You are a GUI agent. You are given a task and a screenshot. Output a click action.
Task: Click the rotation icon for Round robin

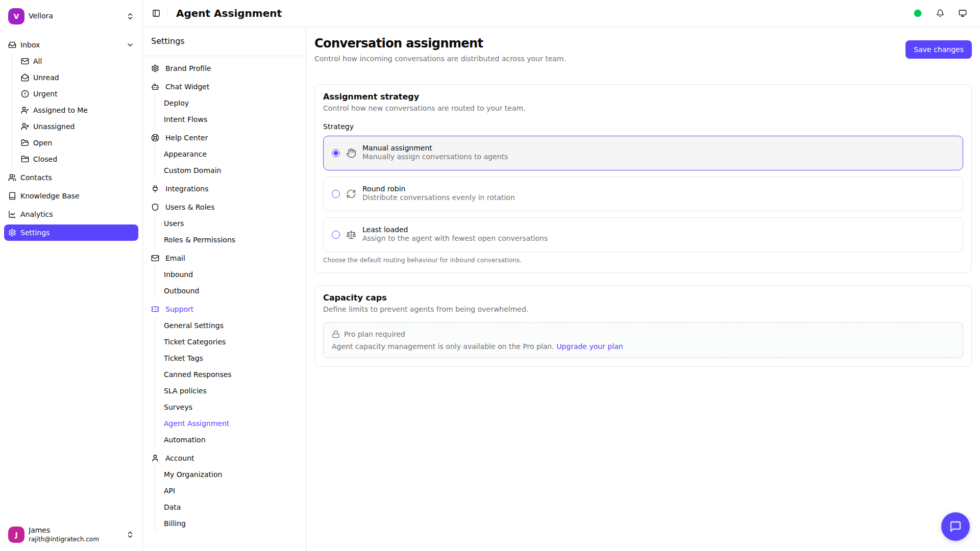click(x=351, y=194)
